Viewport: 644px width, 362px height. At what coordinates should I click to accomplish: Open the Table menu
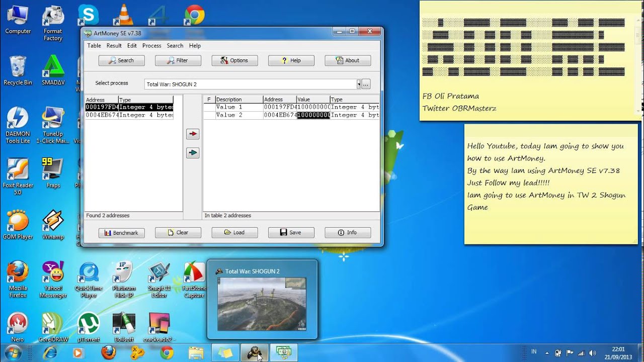coord(94,46)
